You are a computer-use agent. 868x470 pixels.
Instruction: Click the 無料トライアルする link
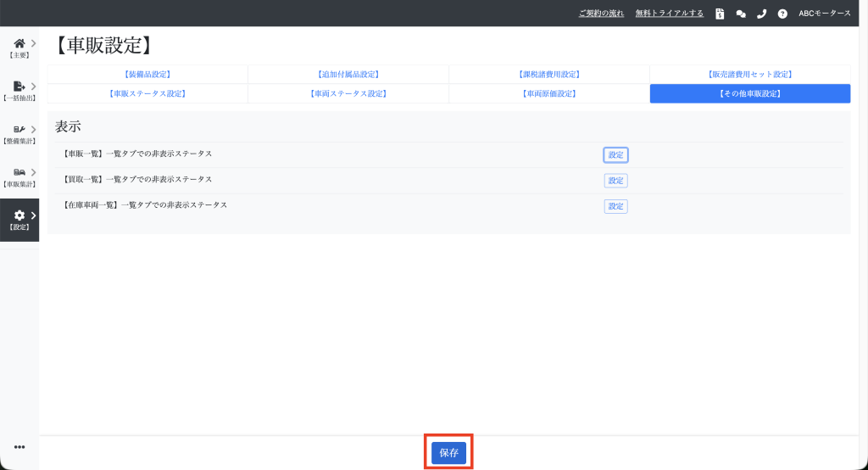(x=669, y=14)
